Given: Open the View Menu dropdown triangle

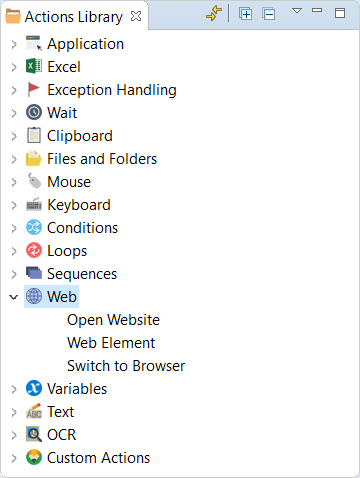Looking at the screenshot, I should coord(297,11).
